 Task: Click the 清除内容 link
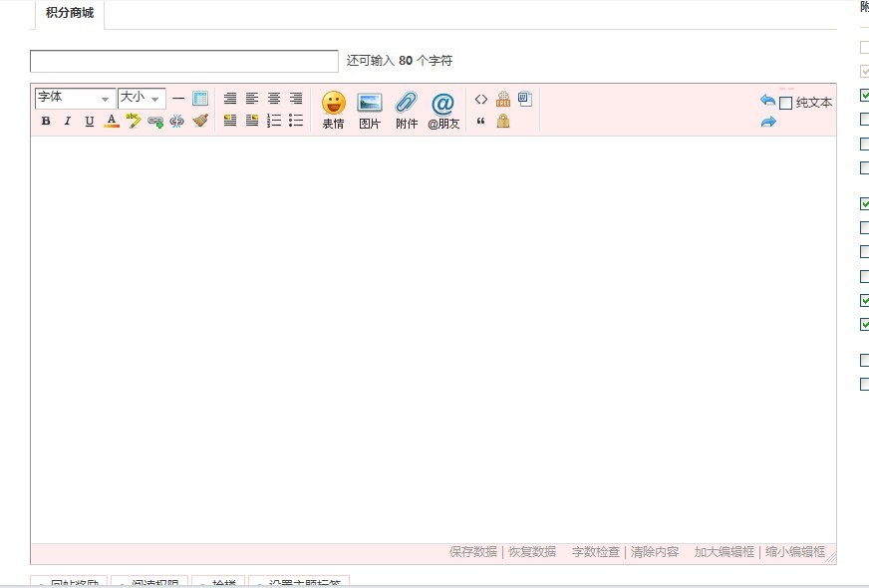click(x=655, y=552)
